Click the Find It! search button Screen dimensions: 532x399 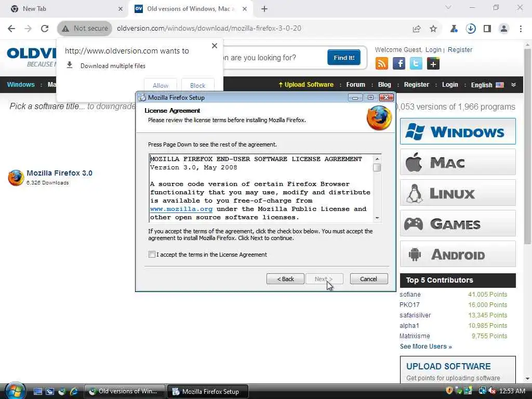click(344, 58)
